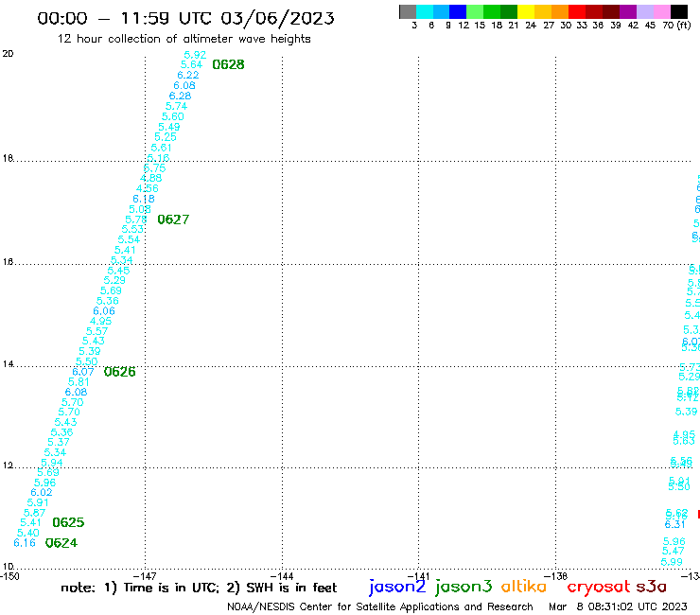Click the light green 15 ft legend swatch
The height and width of the screenshot is (615, 700).
[475, 11]
